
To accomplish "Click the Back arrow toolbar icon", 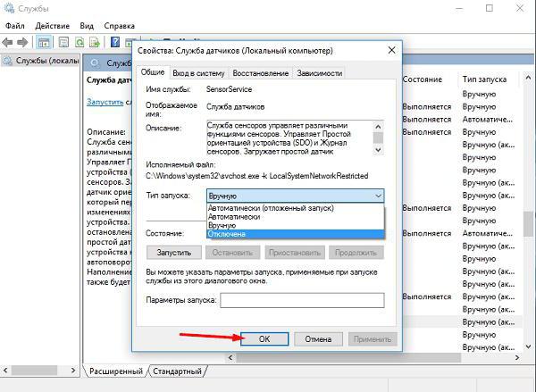I will pyautogui.click(x=9, y=42).
